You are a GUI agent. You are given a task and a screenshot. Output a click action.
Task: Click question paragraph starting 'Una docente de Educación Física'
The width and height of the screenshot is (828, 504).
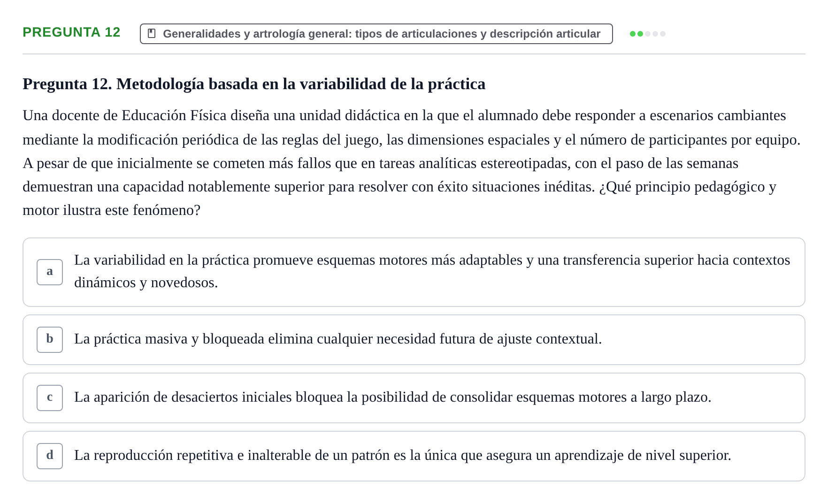412,163
